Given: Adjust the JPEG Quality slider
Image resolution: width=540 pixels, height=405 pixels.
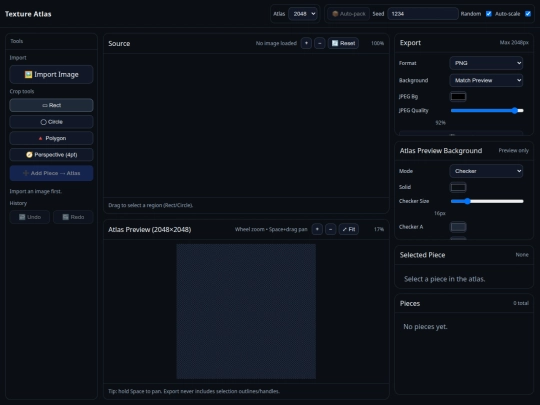Looking at the screenshot, I should [487, 111].
